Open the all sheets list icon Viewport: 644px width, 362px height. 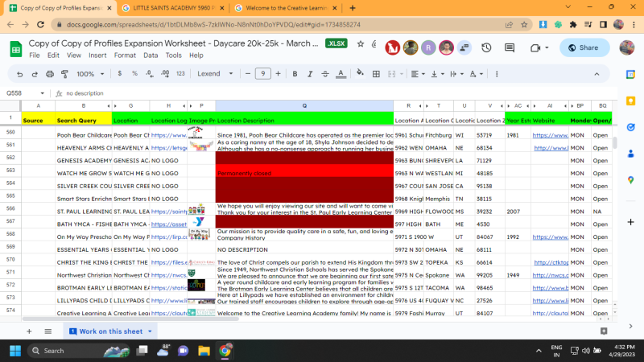pyautogui.click(x=48, y=331)
